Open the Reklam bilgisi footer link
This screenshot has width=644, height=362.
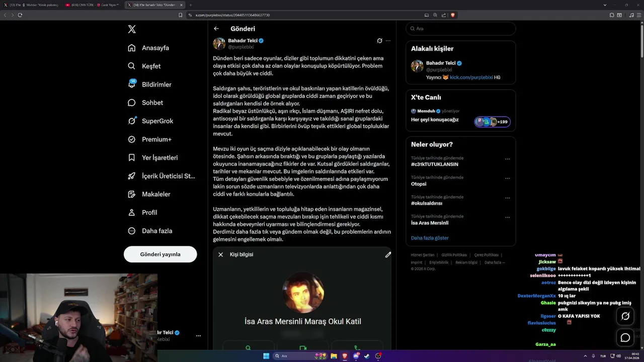pyautogui.click(x=466, y=262)
